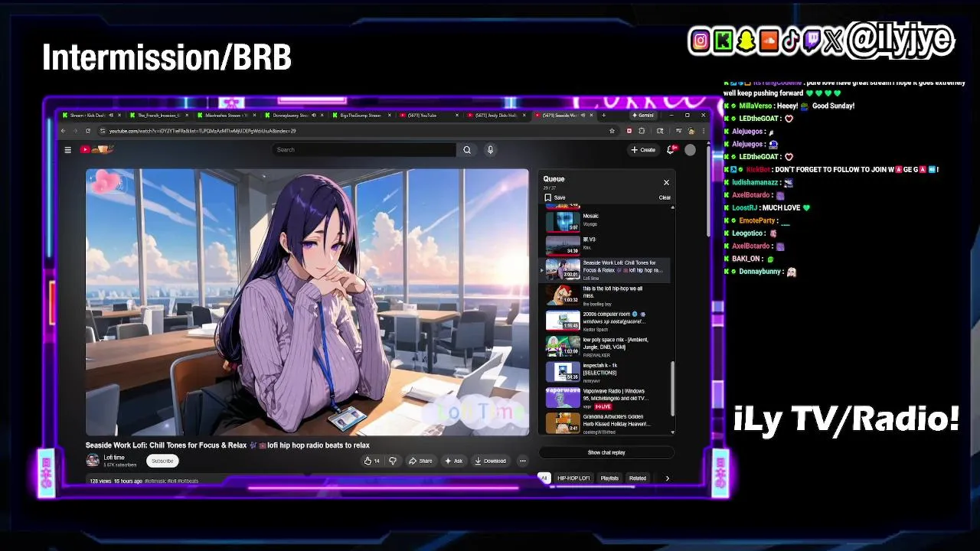Close the Queue panel
Image resolution: width=980 pixels, height=551 pixels.
tap(666, 182)
